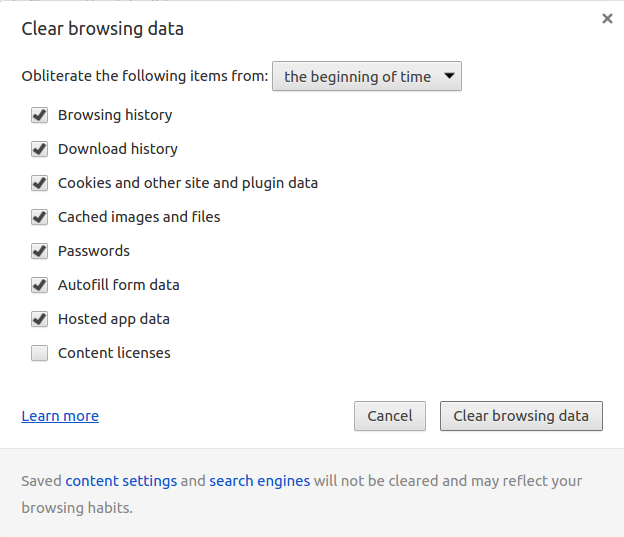
Task: Click the 'Cached images and files' label text
Action: [x=139, y=217]
